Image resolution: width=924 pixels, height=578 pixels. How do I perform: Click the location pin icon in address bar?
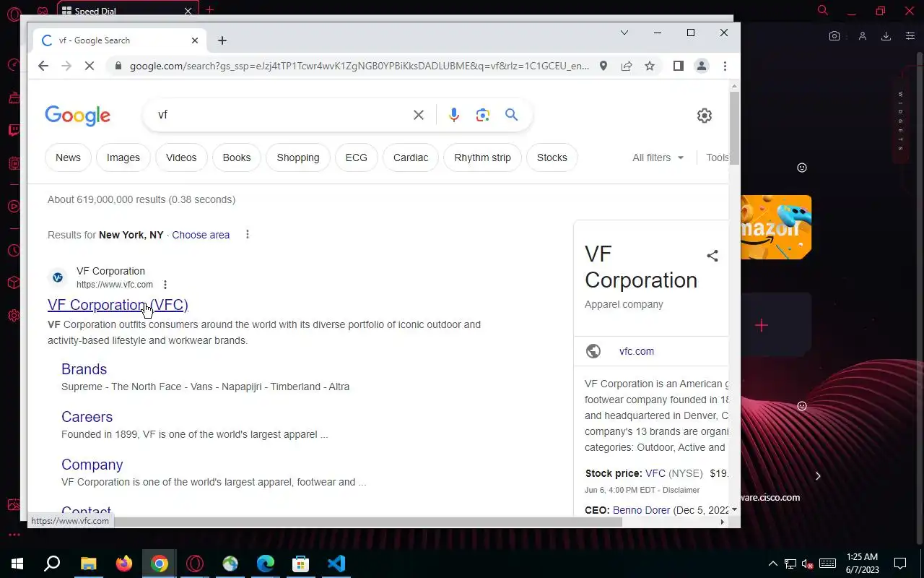point(603,66)
